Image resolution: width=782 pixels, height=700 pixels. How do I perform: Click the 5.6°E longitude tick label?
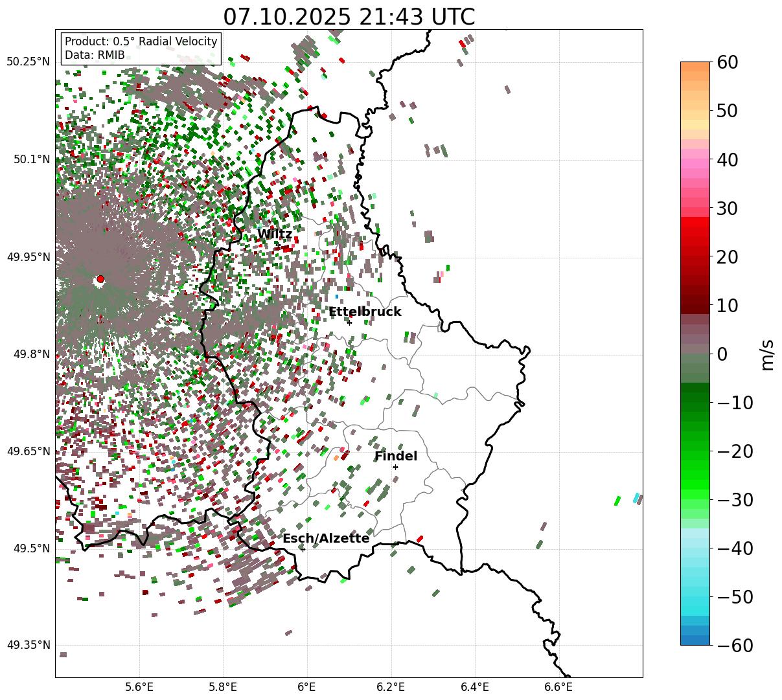(139, 687)
